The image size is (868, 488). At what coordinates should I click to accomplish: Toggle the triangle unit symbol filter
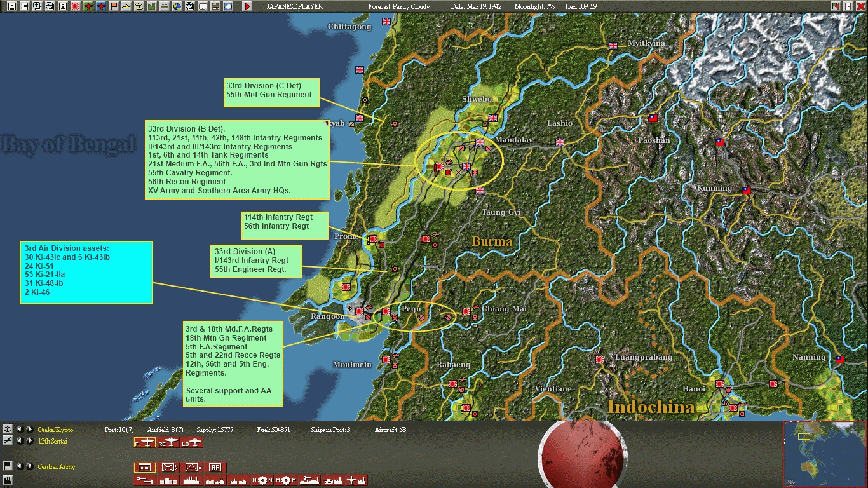click(x=193, y=468)
